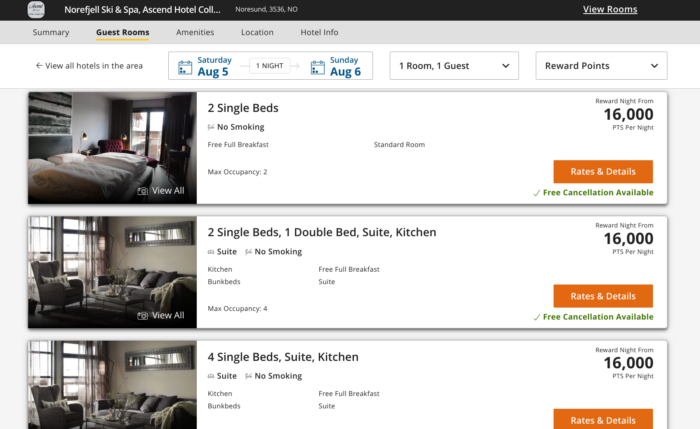The image size is (700, 429).
Task: Open the 4 Single Beds suite photo thumbnail
Action: pos(112,385)
